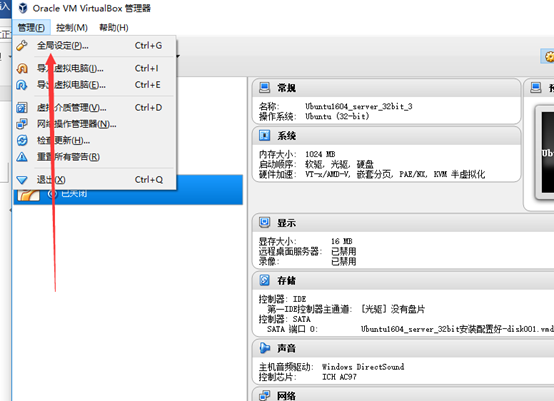
Task: Choose 全局设定(P)... menu entry
Action: click(95, 46)
